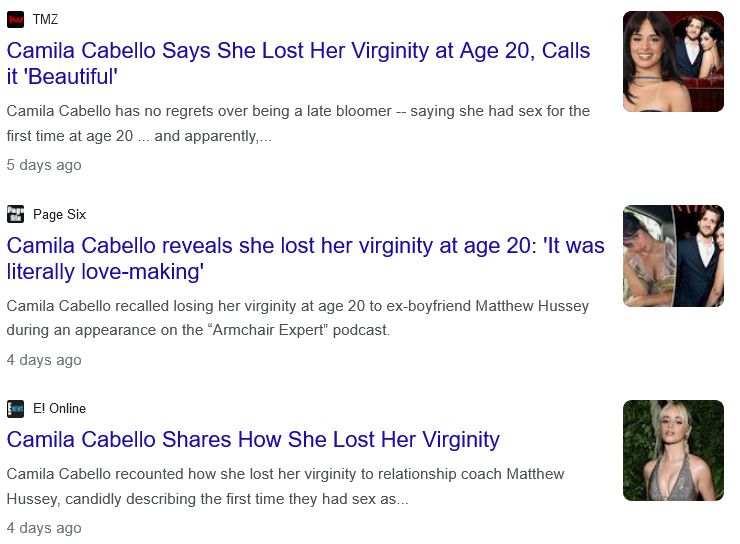Screen dimensions: 740x544
Task: Open 'Camila Cabello Shares How She Lost' headline
Action: click(x=253, y=439)
